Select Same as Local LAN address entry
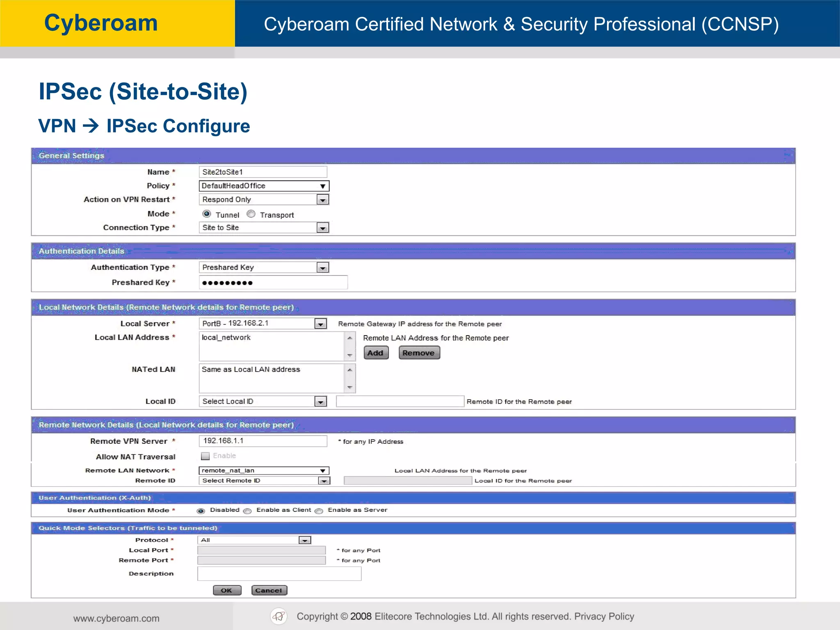 (251, 369)
